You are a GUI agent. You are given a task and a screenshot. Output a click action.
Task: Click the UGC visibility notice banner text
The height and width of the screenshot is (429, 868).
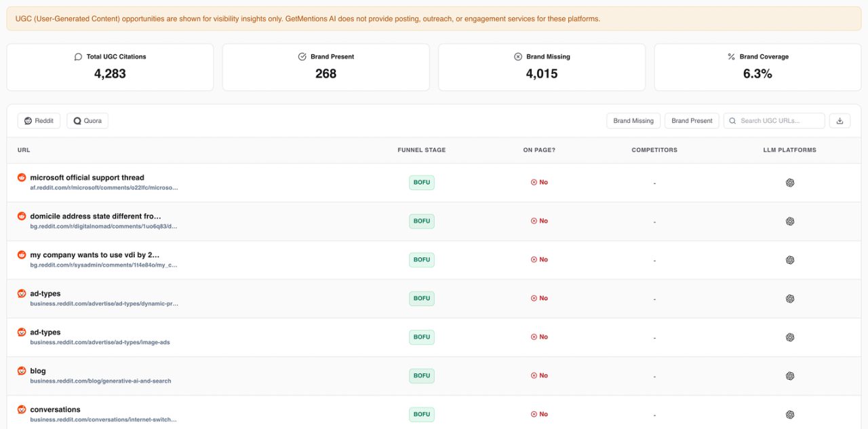tap(307, 19)
